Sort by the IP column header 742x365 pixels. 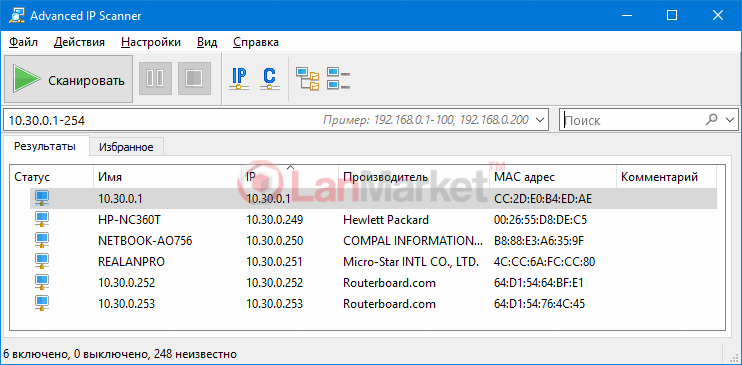(x=290, y=177)
